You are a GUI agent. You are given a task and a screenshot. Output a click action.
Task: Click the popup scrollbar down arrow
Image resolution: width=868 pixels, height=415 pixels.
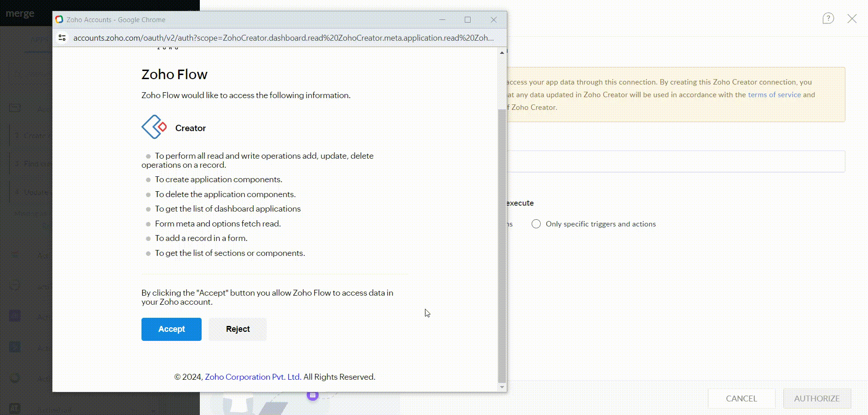click(502, 387)
